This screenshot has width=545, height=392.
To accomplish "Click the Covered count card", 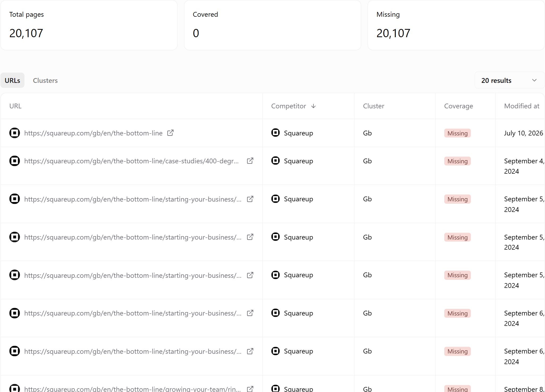I will pos(272,25).
